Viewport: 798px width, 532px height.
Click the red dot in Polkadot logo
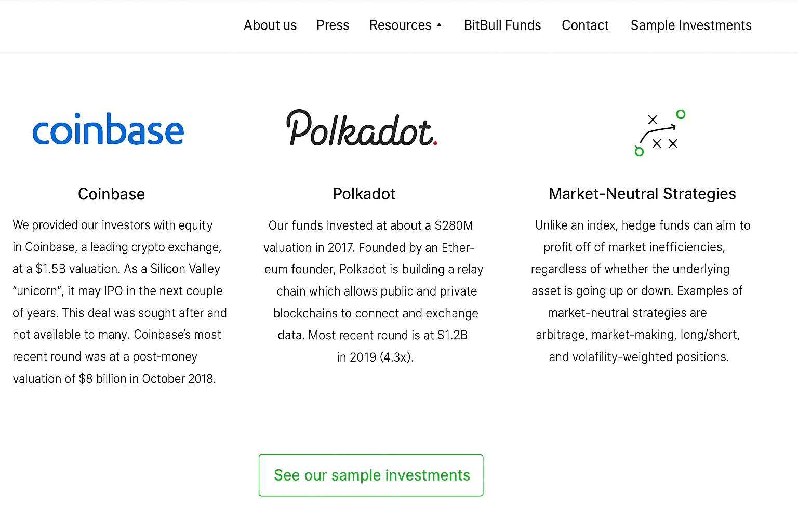tap(435, 143)
